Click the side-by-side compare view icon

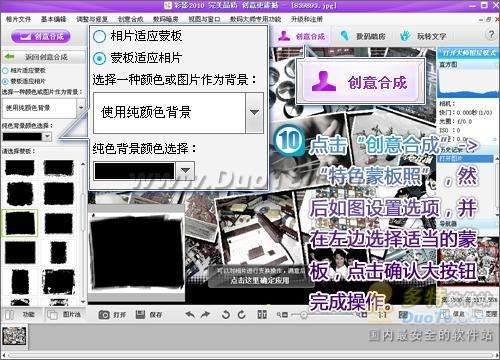tap(262, 314)
